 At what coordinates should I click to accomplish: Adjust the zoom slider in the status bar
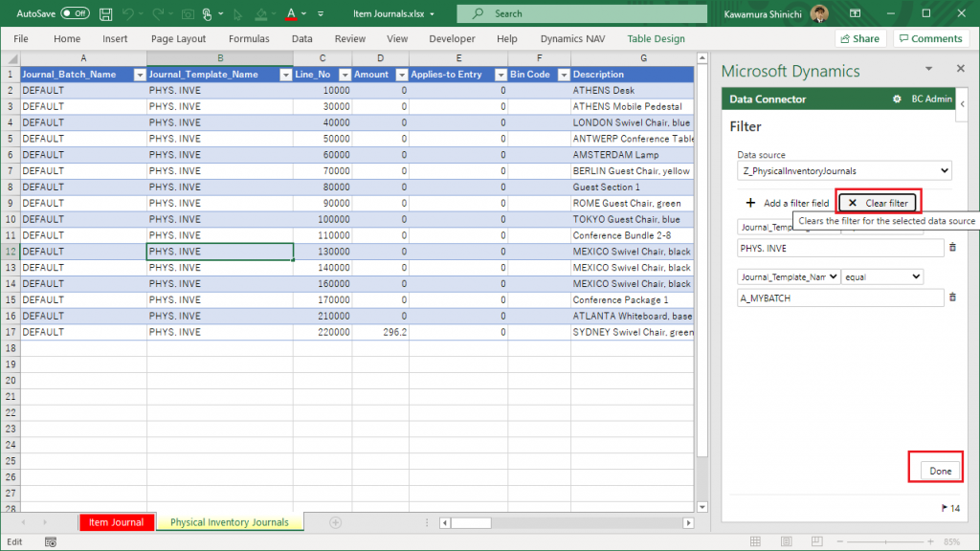(885, 541)
